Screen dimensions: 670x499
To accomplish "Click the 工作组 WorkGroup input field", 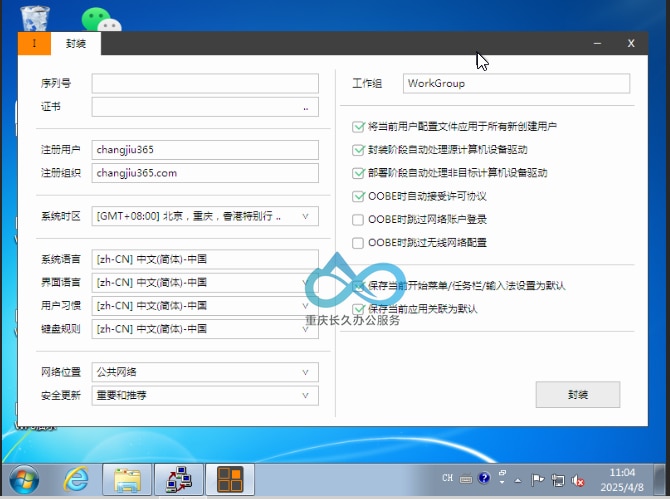I will (x=516, y=83).
